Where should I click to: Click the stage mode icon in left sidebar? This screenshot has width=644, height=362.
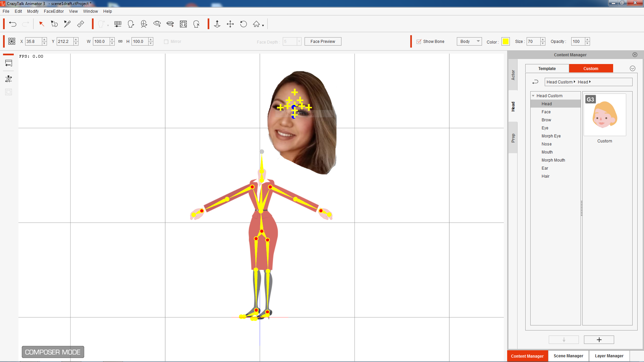point(9,63)
